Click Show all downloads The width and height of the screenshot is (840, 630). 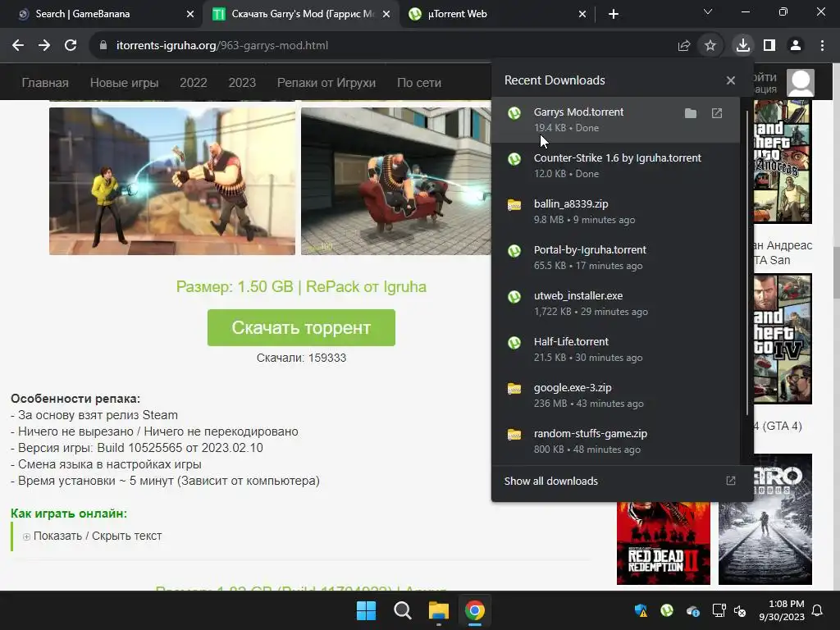click(x=550, y=481)
